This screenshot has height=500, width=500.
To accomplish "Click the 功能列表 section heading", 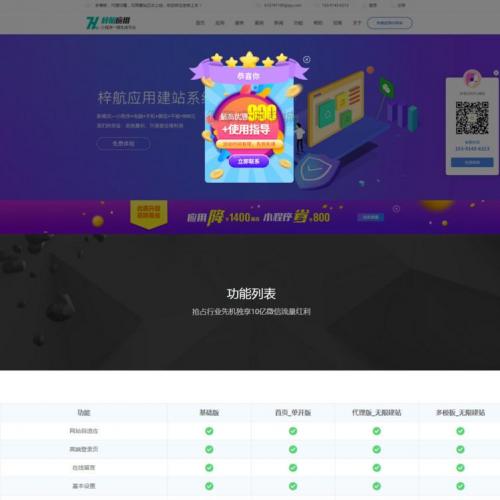I will click(x=251, y=294).
